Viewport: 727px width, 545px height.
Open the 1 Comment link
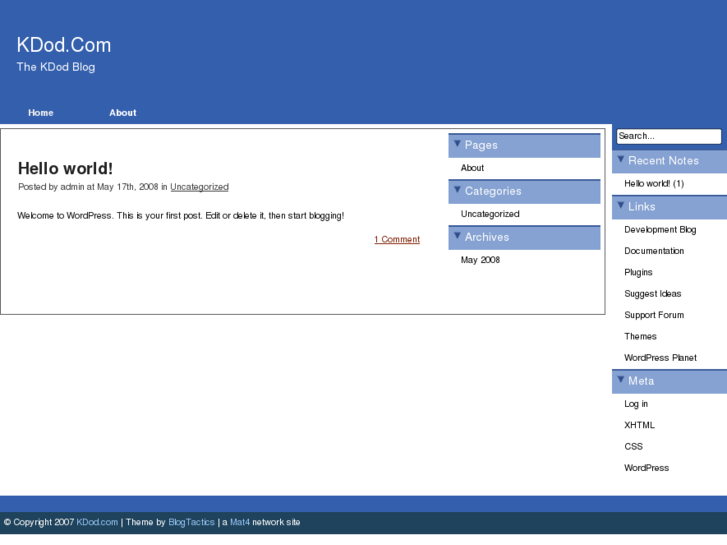pos(397,239)
